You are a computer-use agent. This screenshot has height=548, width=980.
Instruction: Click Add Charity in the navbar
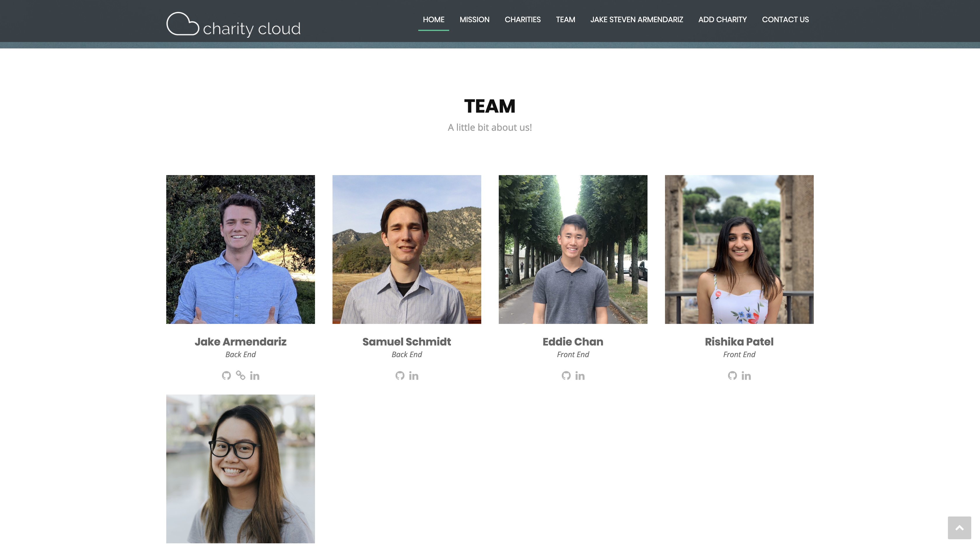tap(722, 20)
